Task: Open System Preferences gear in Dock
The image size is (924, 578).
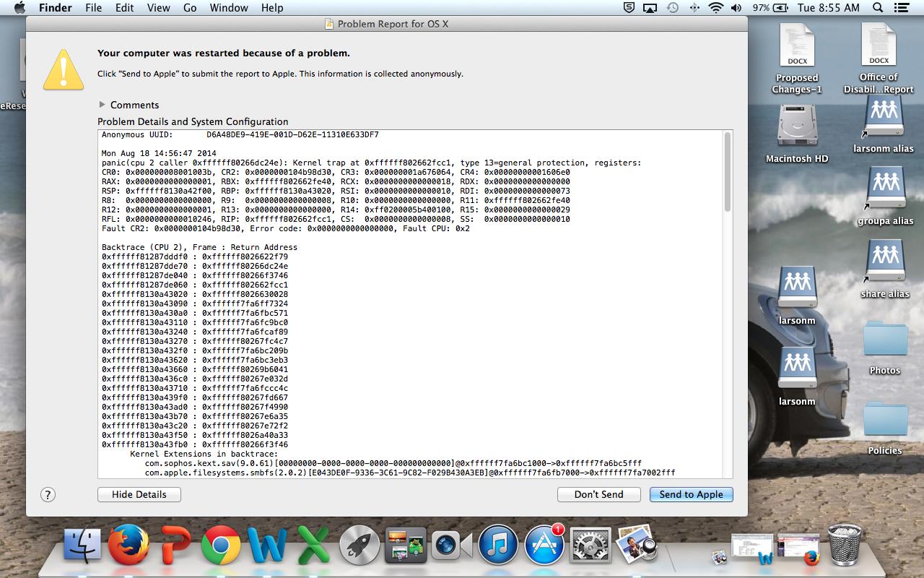Action: coord(590,545)
